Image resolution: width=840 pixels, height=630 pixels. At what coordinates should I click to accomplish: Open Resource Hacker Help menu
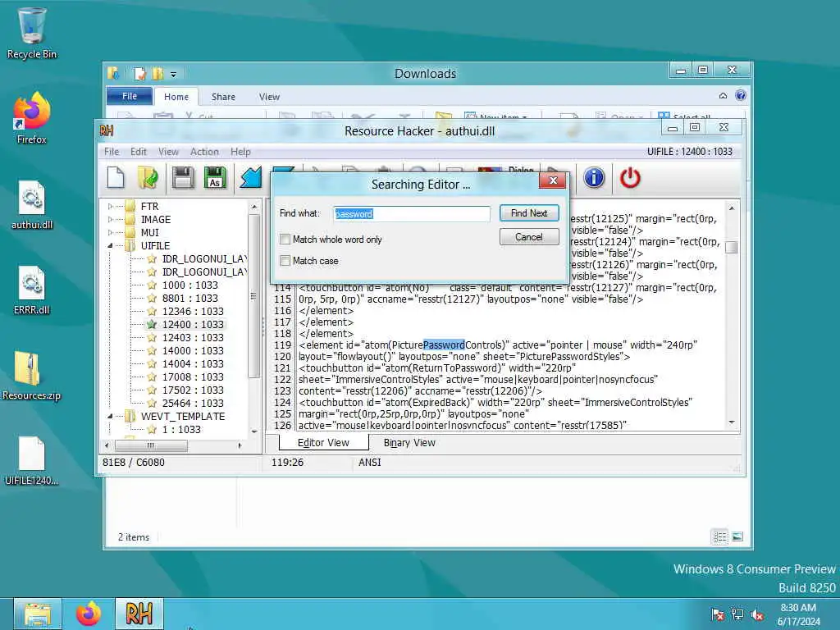click(x=240, y=152)
